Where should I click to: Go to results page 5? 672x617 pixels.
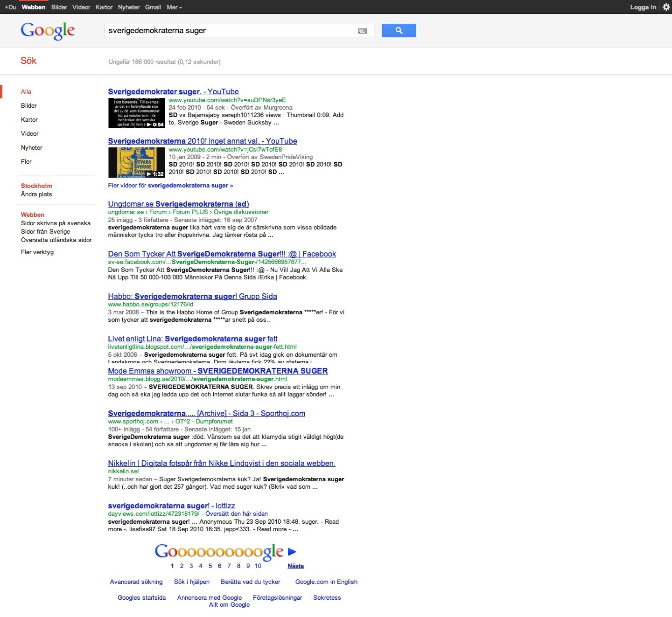click(210, 566)
